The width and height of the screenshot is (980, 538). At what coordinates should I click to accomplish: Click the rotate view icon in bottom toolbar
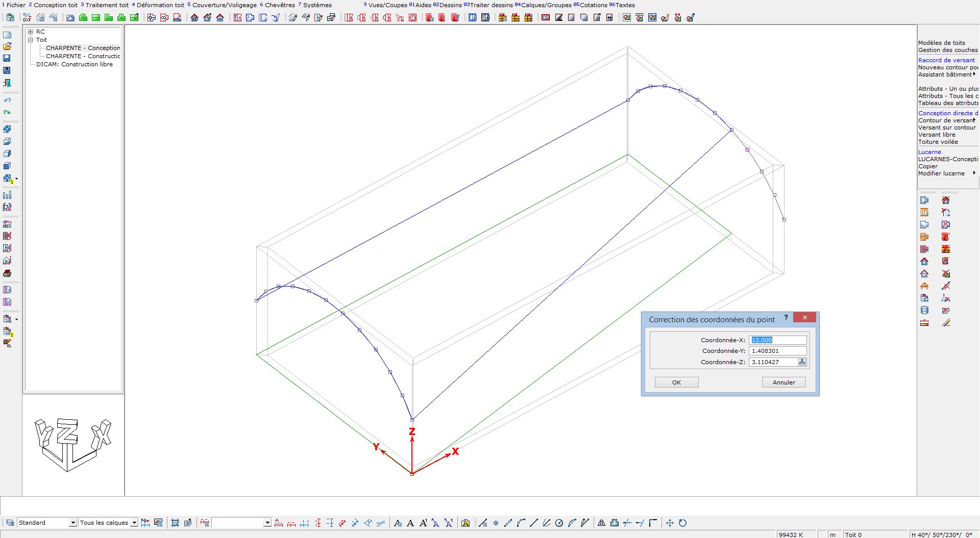[x=682, y=523]
